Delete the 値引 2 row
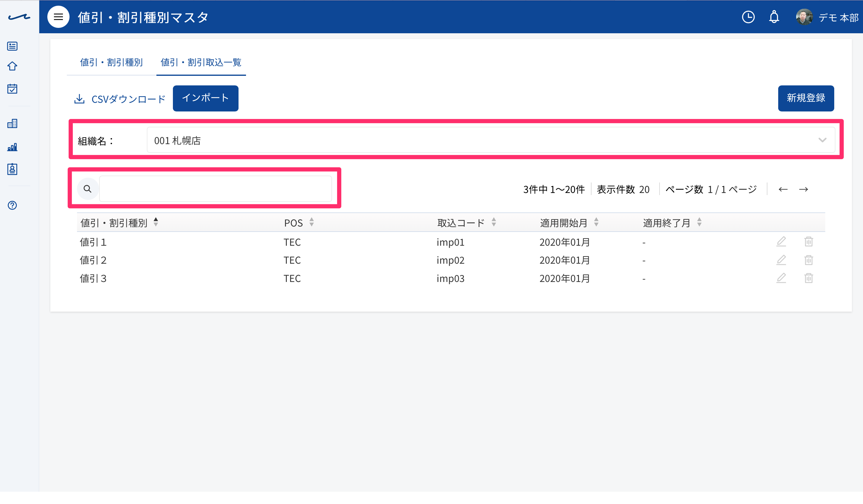 808,260
